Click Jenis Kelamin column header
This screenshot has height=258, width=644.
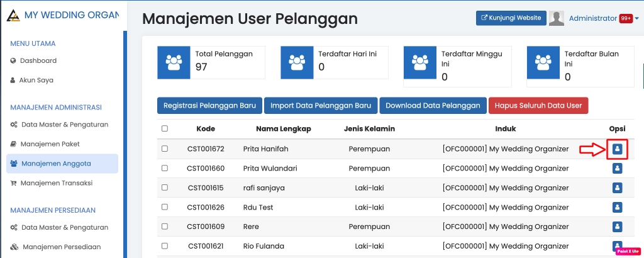(x=369, y=129)
